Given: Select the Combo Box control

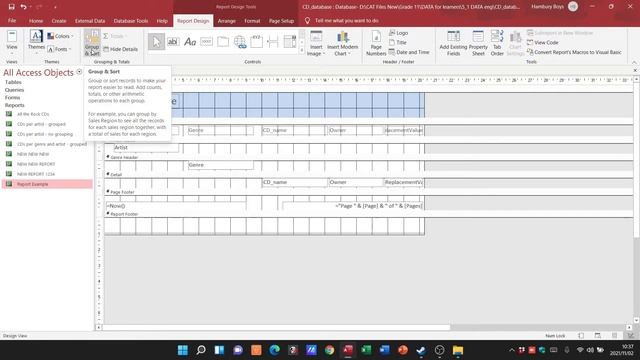Looking at the screenshot, I should click(x=290, y=42).
